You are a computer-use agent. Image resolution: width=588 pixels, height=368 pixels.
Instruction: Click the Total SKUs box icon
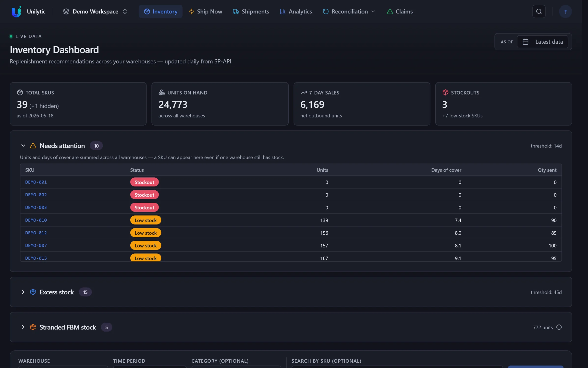pos(20,92)
